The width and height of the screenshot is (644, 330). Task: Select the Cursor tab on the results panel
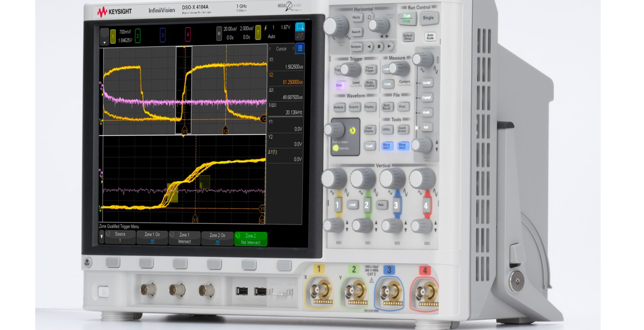[282, 49]
